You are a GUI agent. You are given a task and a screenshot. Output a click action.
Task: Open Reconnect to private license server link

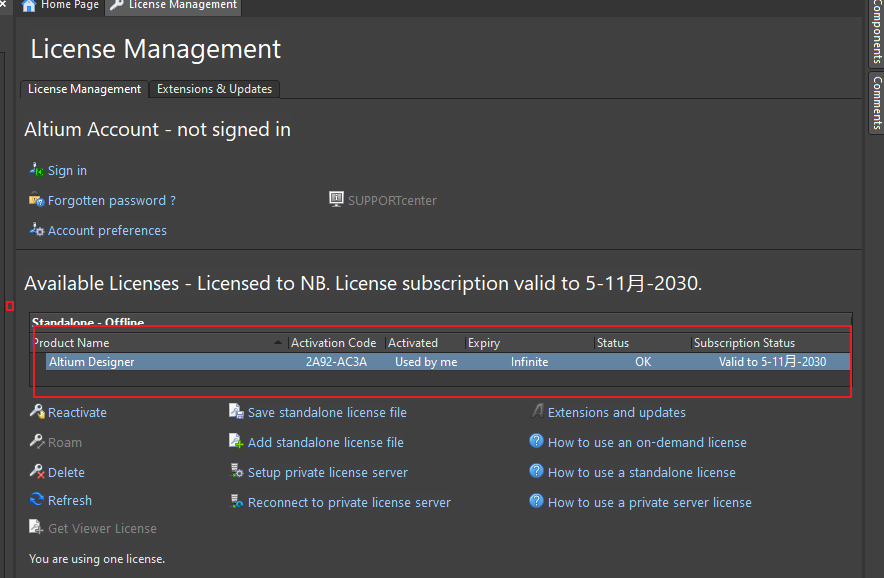point(349,502)
